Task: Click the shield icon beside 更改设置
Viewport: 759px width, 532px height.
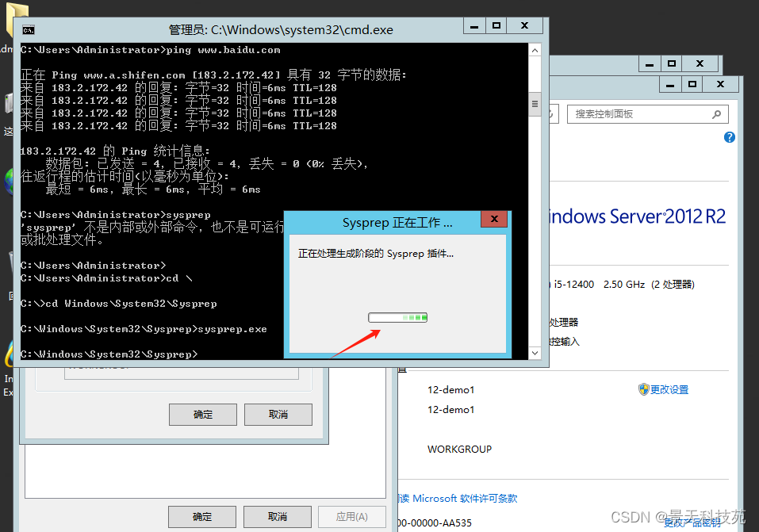Action: tap(643, 389)
